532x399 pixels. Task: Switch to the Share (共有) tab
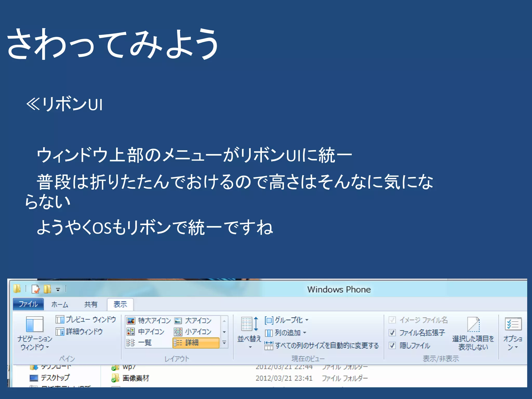tap(91, 304)
